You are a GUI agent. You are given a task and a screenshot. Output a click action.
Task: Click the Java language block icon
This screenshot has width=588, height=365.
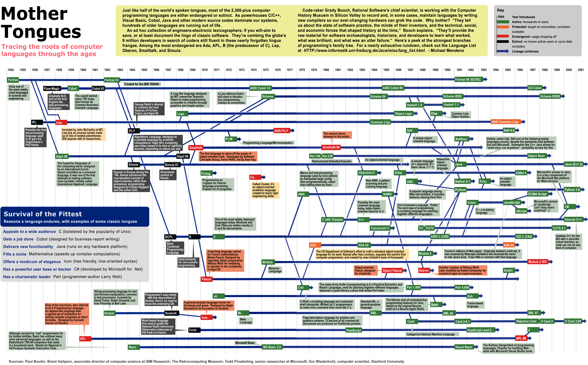coord(460,164)
